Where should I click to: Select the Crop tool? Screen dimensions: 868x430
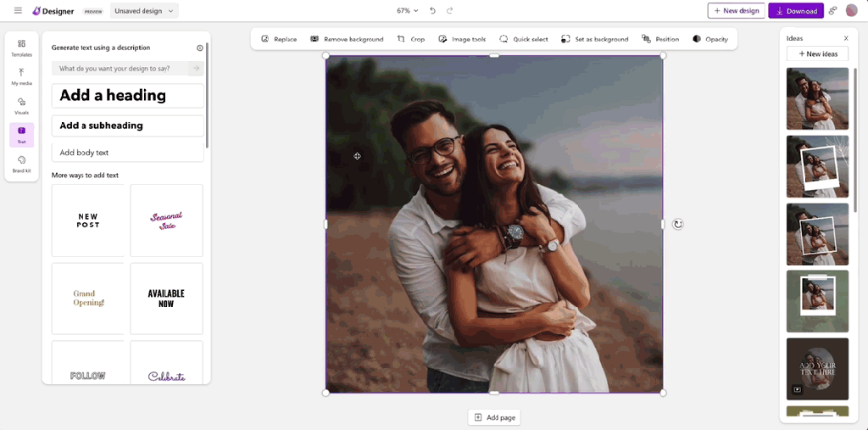[x=411, y=39]
